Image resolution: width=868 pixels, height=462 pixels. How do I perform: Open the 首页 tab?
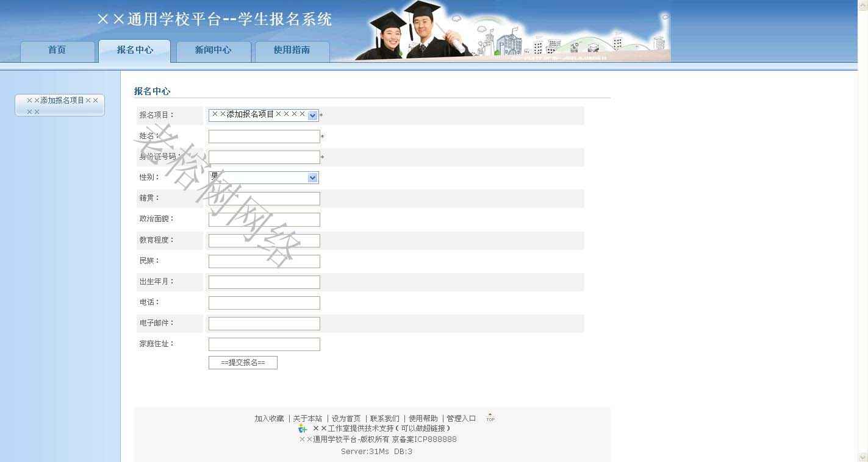pos(57,51)
